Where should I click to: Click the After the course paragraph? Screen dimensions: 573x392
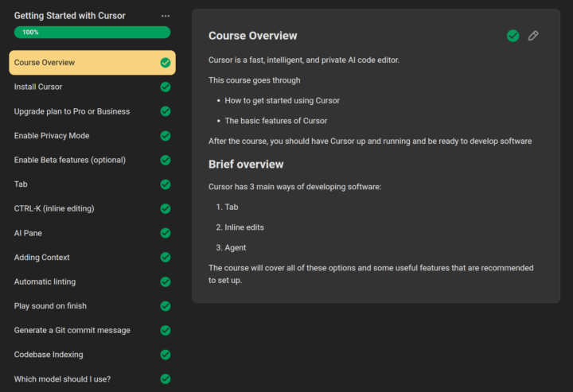[x=370, y=142]
